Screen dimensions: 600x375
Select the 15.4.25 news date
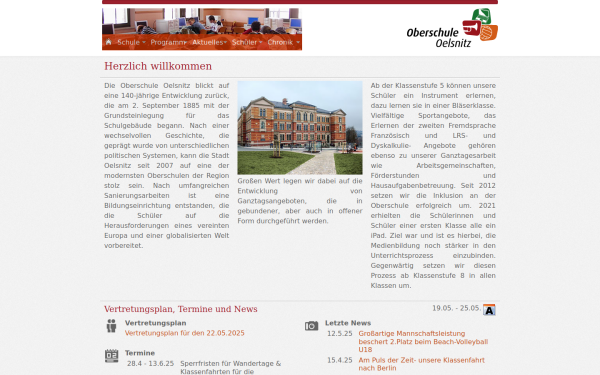coord(340,360)
